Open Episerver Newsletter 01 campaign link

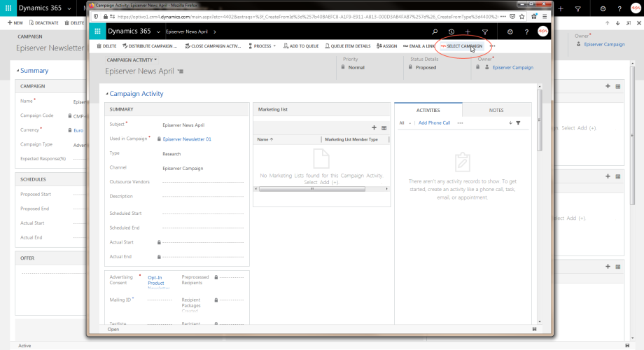coord(187,139)
